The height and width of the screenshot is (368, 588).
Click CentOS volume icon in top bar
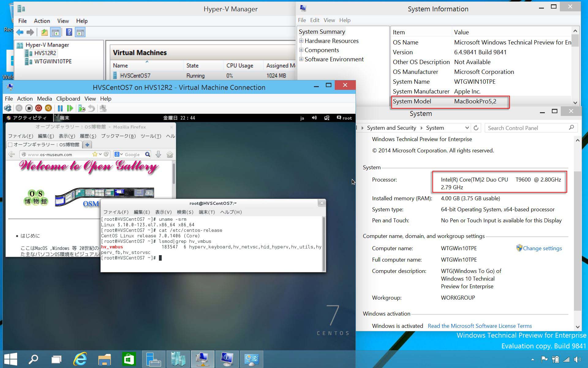[314, 118]
